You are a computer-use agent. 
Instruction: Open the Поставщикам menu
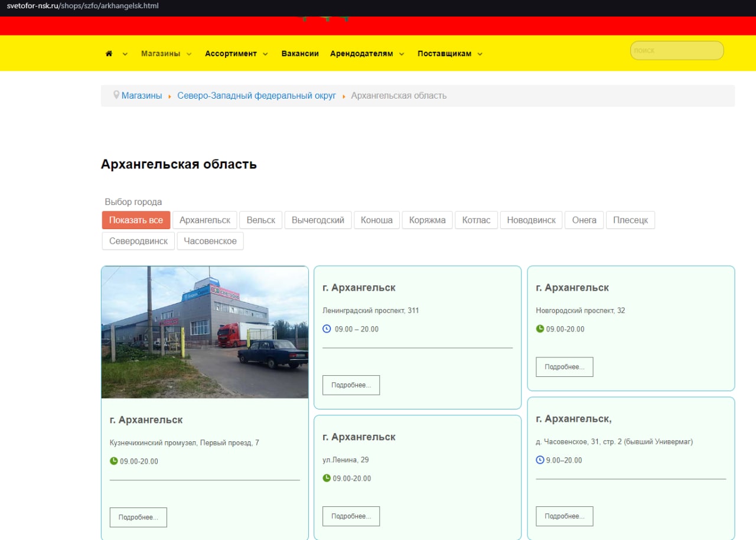[444, 54]
